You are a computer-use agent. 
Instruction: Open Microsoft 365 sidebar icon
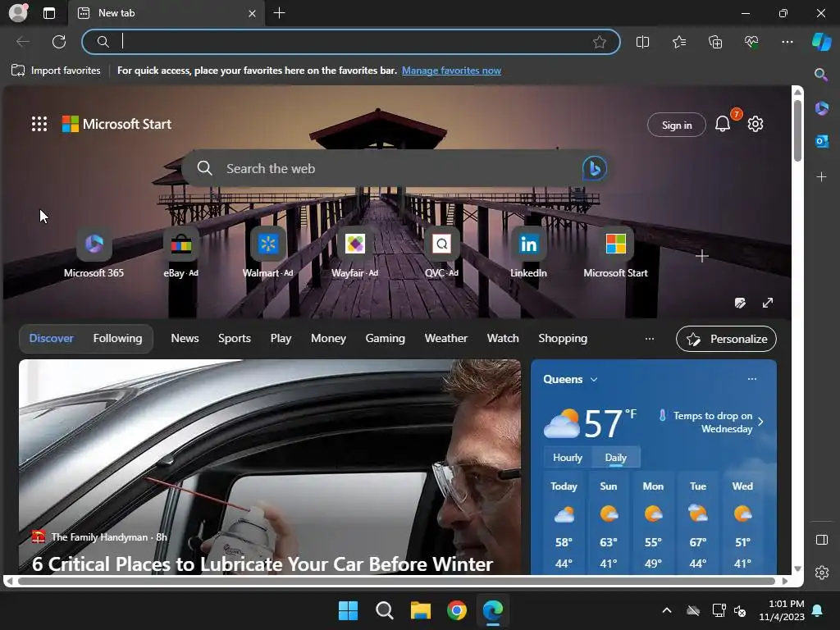[x=821, y=108]
